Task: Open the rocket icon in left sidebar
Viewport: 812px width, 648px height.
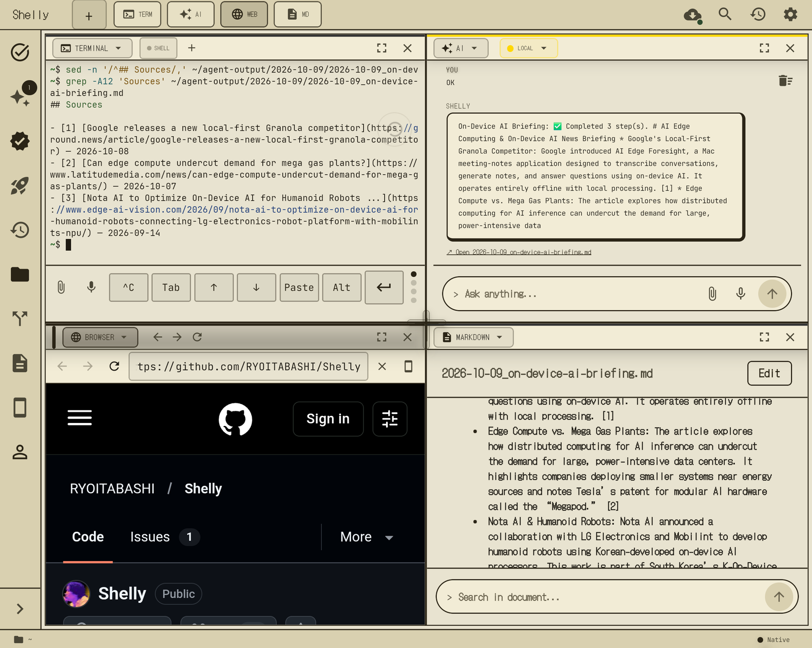Action: click(x=20, y=186)
